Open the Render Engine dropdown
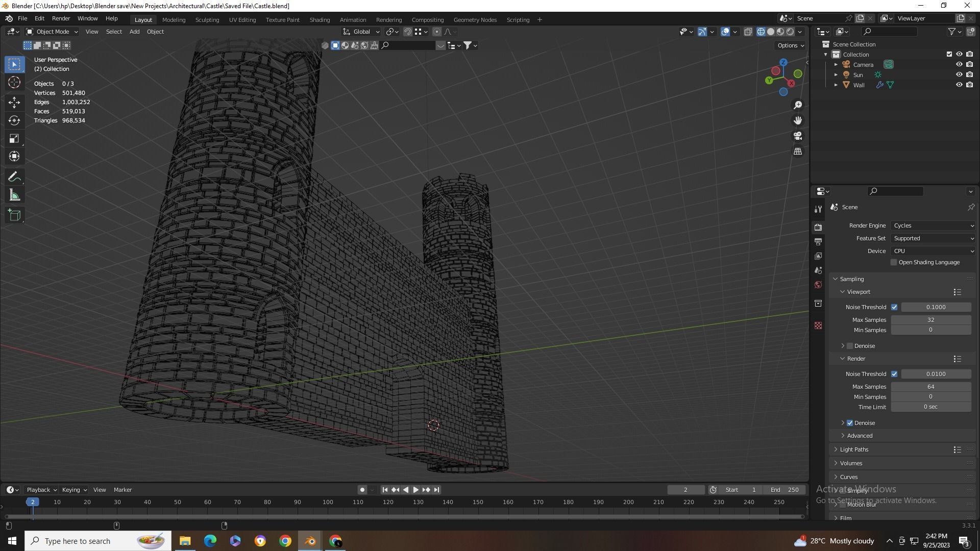 (x=933, y=226)
